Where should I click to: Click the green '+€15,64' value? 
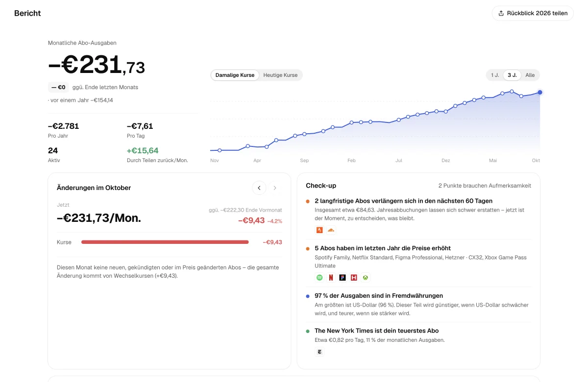(x=143, y=150)
